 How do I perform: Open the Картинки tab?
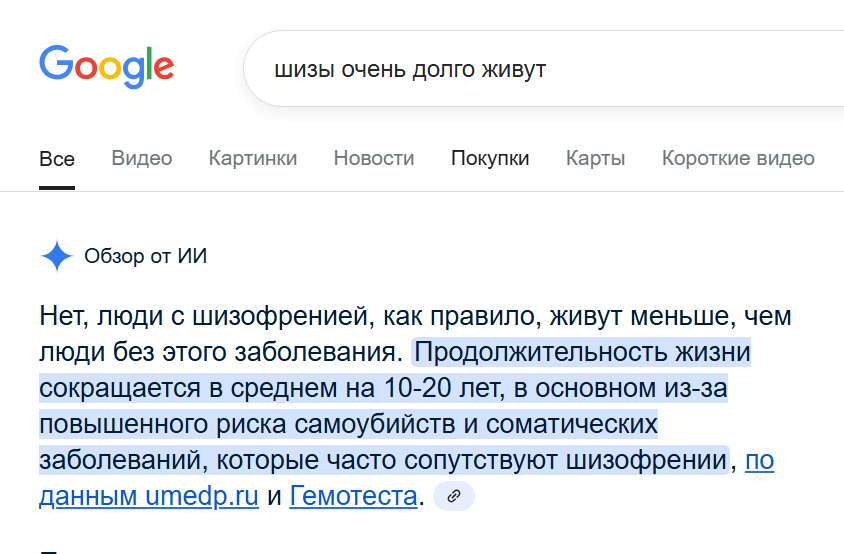pos(253,158)
